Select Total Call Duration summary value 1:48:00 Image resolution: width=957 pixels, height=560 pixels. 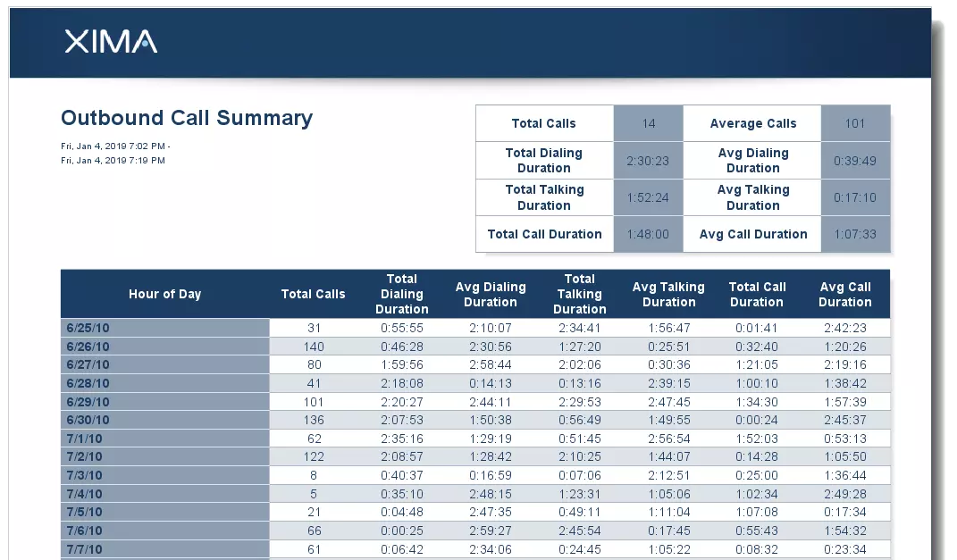(648, 234)
